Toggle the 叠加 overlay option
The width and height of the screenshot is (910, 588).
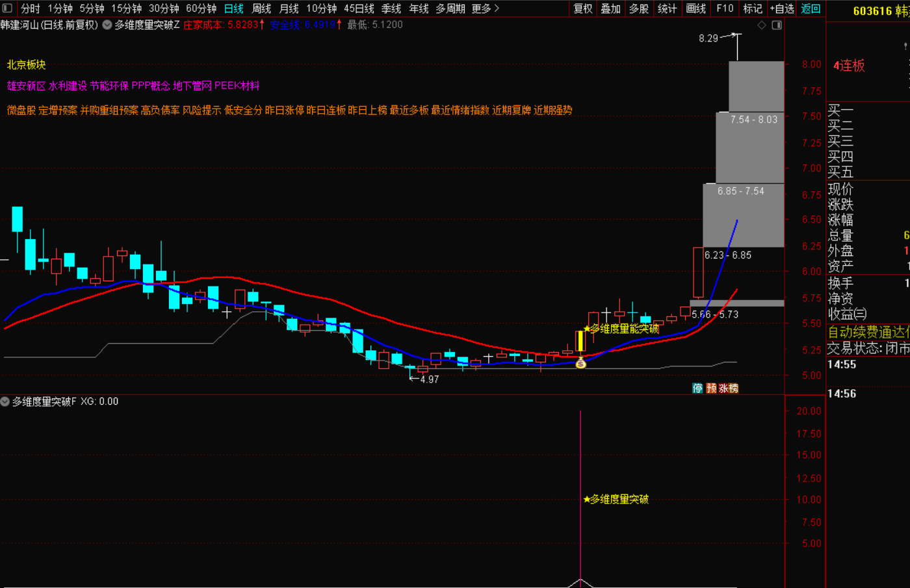coord(610,8)
